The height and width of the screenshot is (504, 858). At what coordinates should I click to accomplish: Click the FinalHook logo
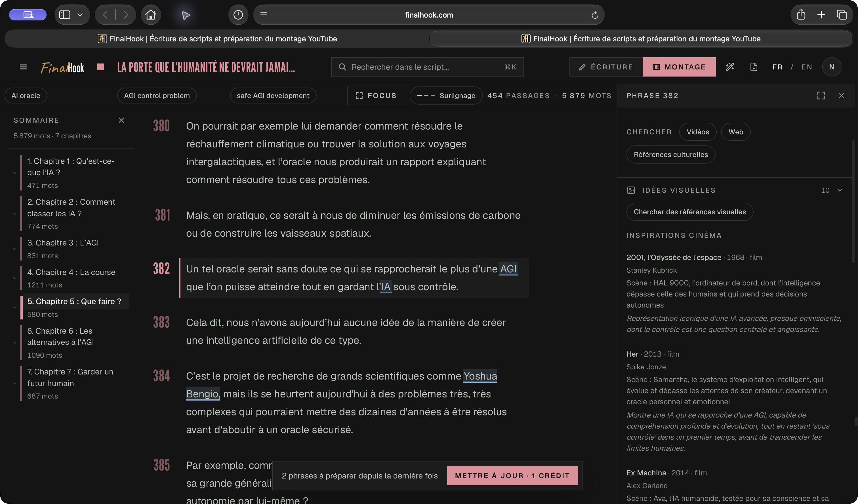62,67
